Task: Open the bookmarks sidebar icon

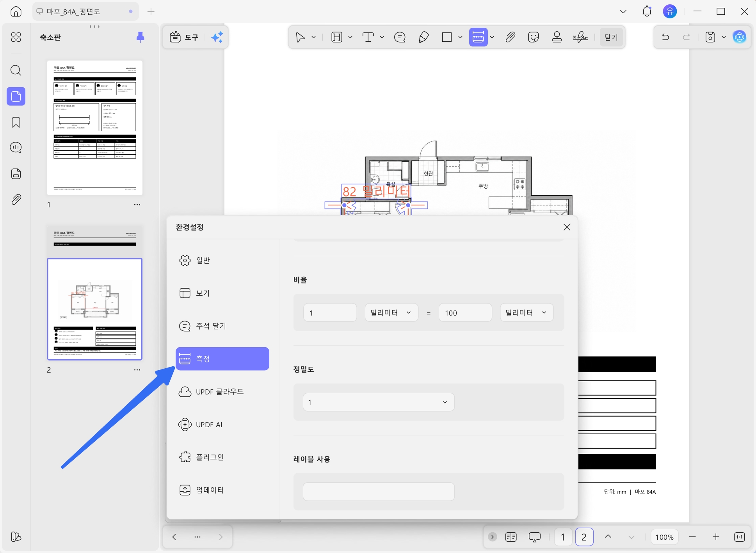Action: (x=16, y=122)
